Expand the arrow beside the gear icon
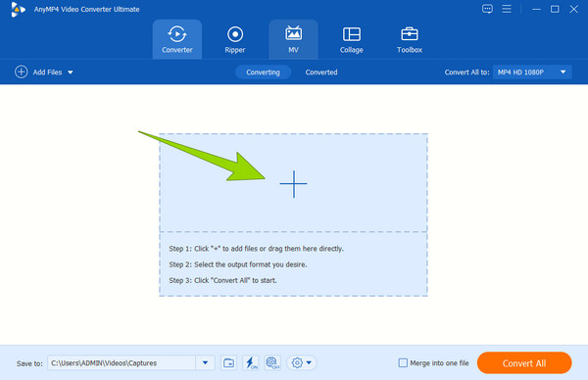The height and width of the screenshot is (380, 588). [x=309, y=362]
